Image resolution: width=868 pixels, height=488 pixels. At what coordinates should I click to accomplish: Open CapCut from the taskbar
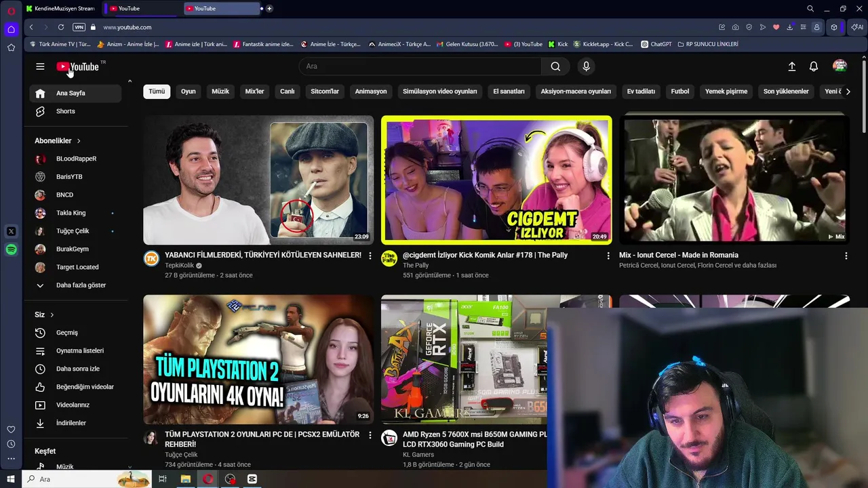coord(252,479)
